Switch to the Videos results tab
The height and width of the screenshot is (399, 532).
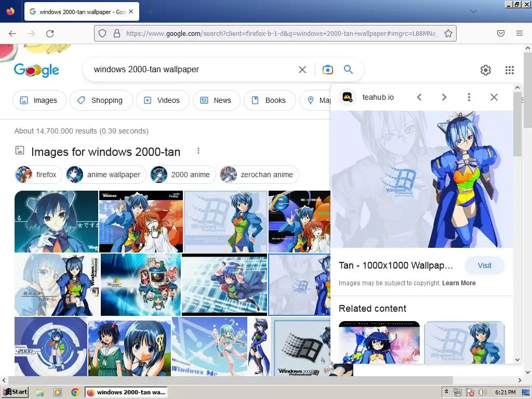coord(163,100)
